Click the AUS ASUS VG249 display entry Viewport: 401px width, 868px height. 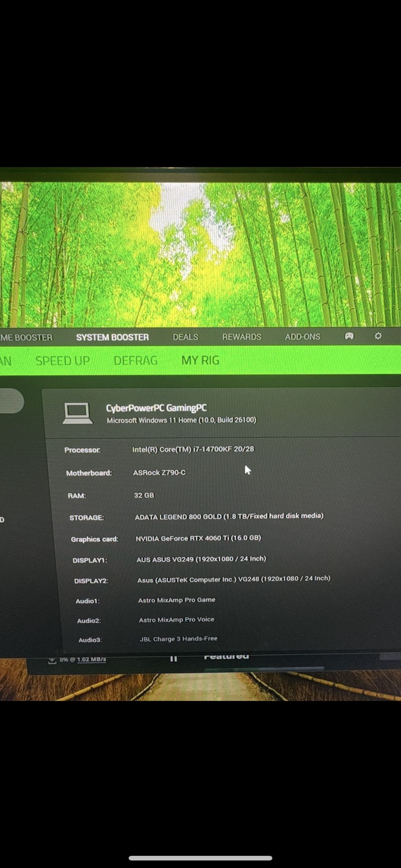tap(201, 559)
